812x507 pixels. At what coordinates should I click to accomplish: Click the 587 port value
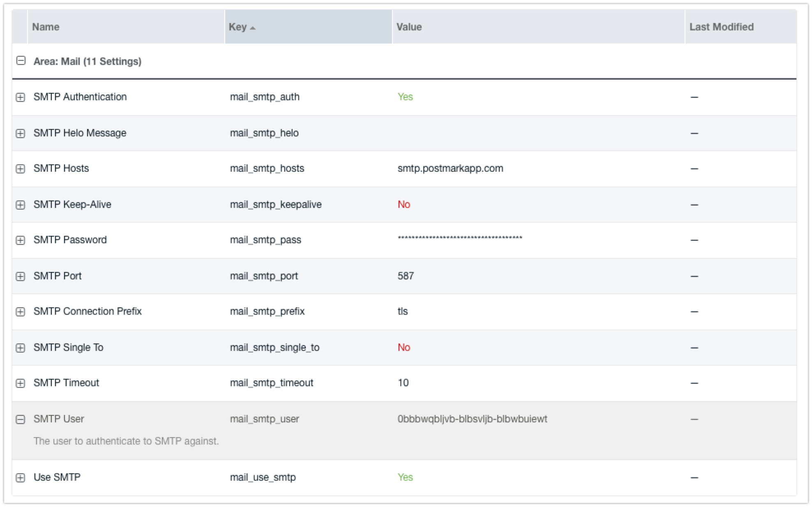pos(406,276)
